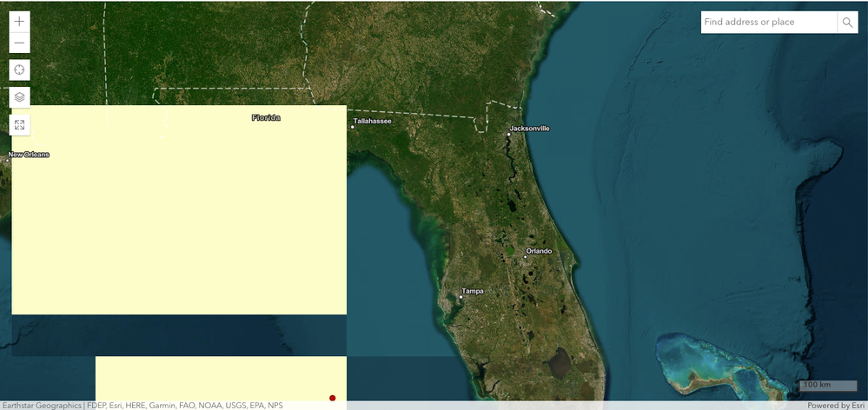
Task: Focus the Find address or place field
Action: [x=769, y=22]
